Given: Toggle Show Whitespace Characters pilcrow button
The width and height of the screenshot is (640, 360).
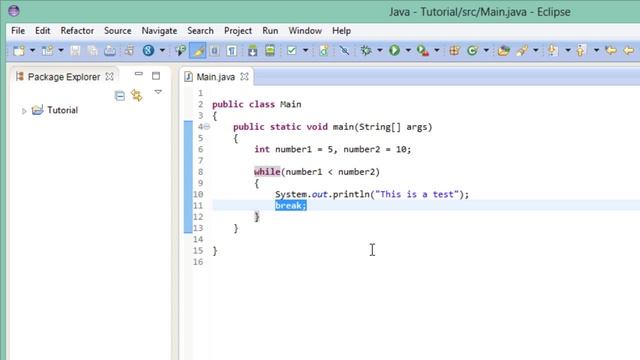Looking at the screenshot, I should 231,51.
